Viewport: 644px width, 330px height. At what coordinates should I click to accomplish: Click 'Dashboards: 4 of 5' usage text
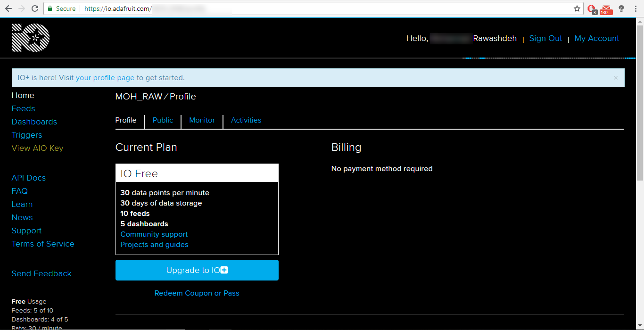coord(40,320)
